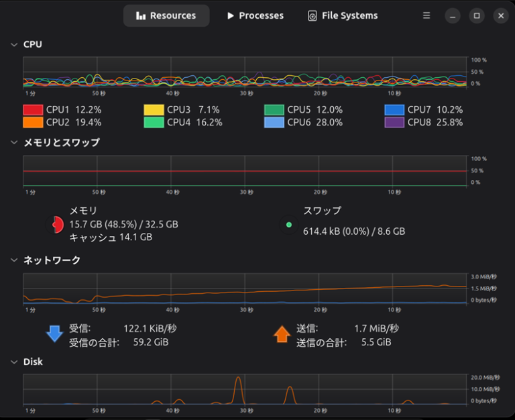The width and height of the screenshot is (515, 420).
Task: Click the network history graph
Action: (x=245, y=288)
